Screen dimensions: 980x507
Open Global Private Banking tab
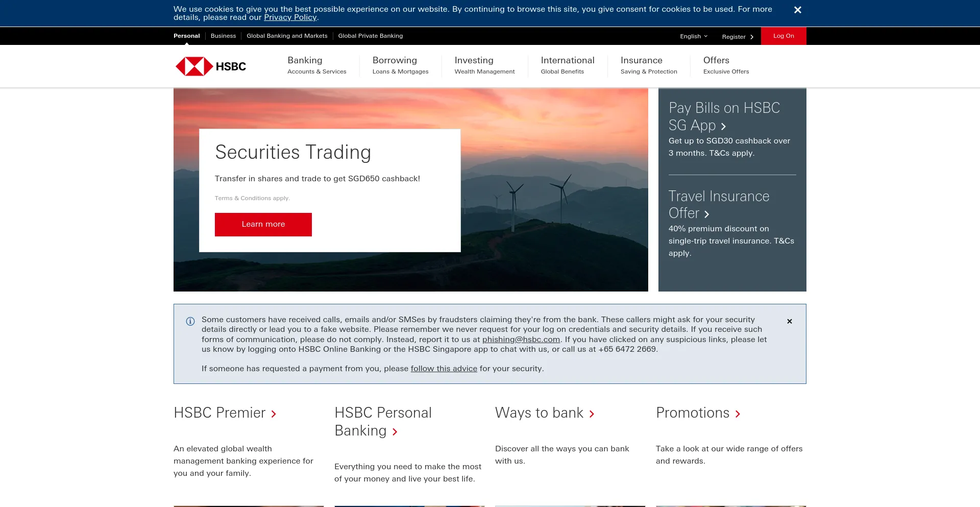pos(370,36)
